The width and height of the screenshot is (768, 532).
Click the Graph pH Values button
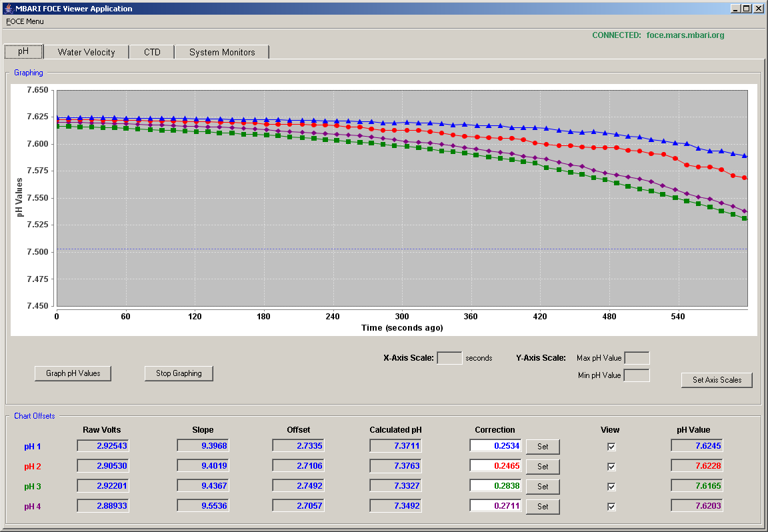pos(73,373)
